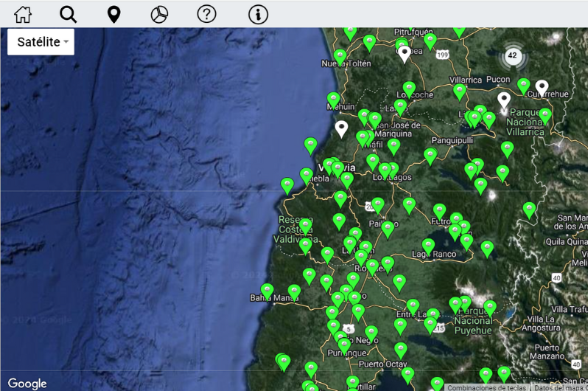Open Combinaciones de teclas link
Viewport: 588px width, 391px height.
coord(486,387)
